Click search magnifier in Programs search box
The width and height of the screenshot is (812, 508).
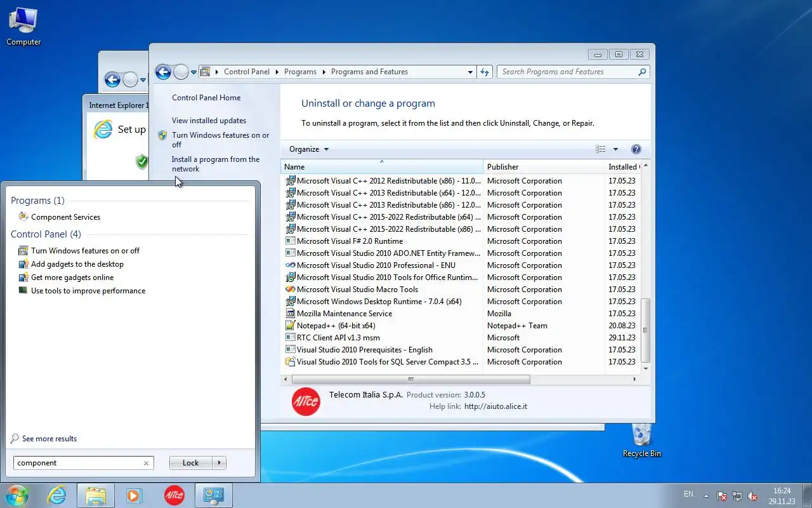(x=642, y=72)
